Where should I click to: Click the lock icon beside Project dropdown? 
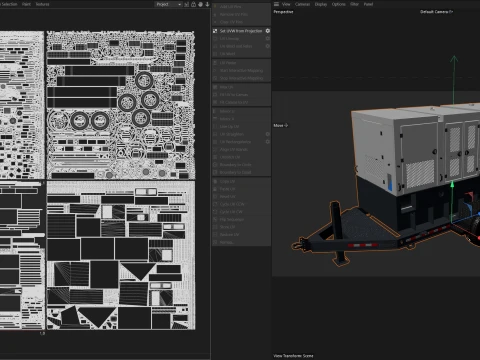pos(193,4)
